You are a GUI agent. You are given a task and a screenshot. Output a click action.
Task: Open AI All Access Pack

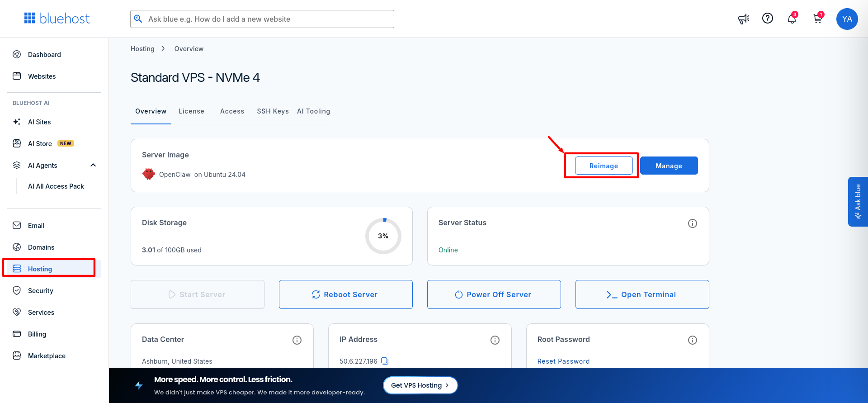[56, 186]
